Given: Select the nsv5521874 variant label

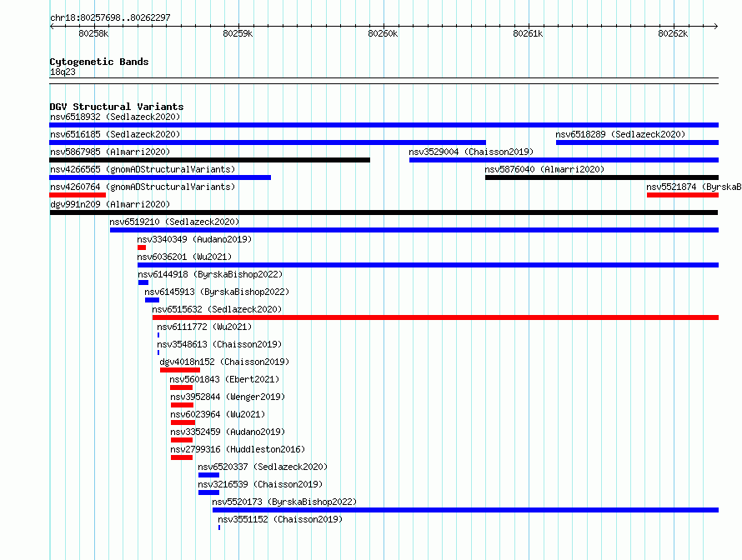Looking at the screenshot, I should pyautogui.click(x=694, y=187).
